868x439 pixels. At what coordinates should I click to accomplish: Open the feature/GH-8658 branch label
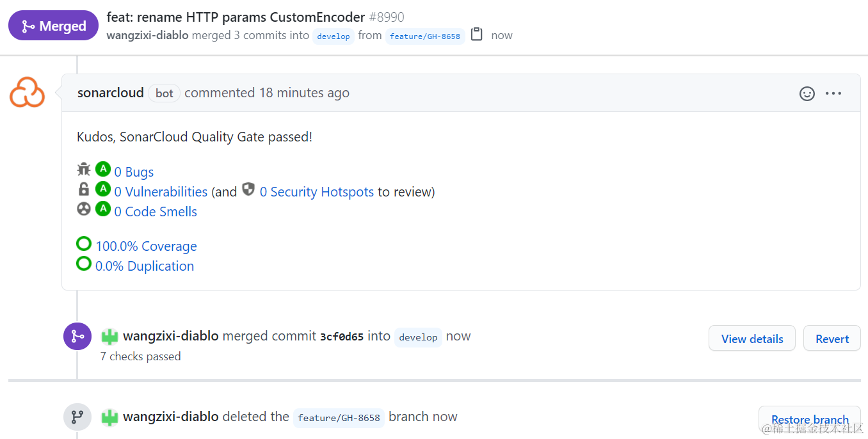[425, 36]
